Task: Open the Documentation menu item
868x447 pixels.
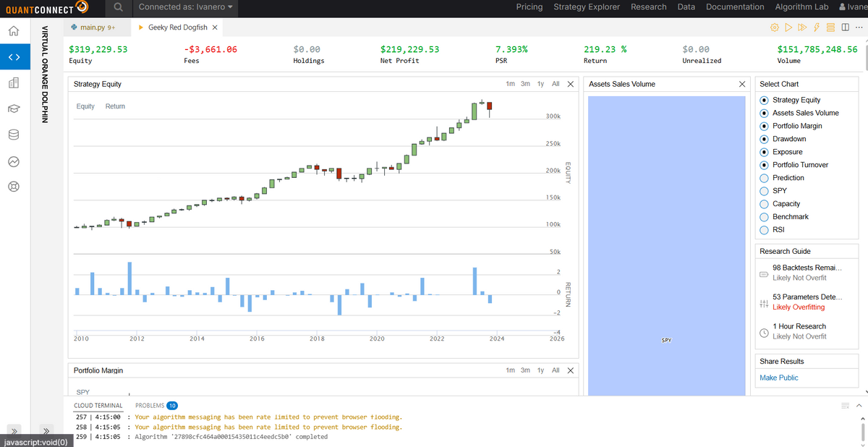Action: [x=735, y=7]
